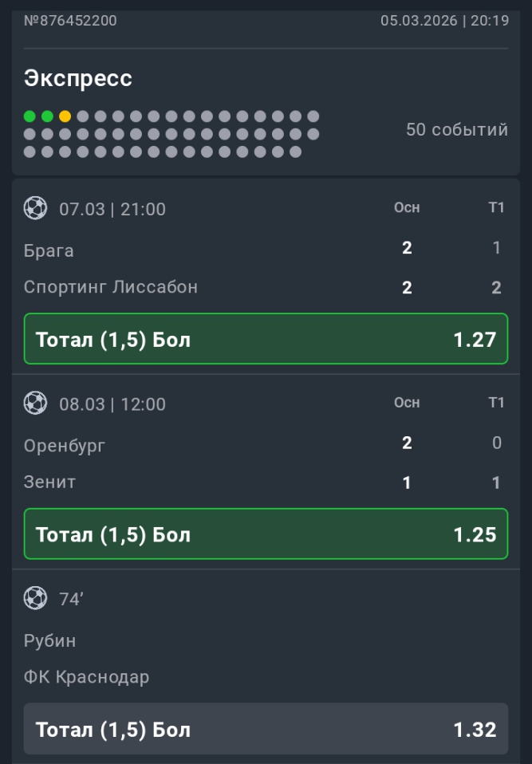Screen dimensions: 532x764
Task: Click the Оренбург team name
Action: [x=65, y=445]
